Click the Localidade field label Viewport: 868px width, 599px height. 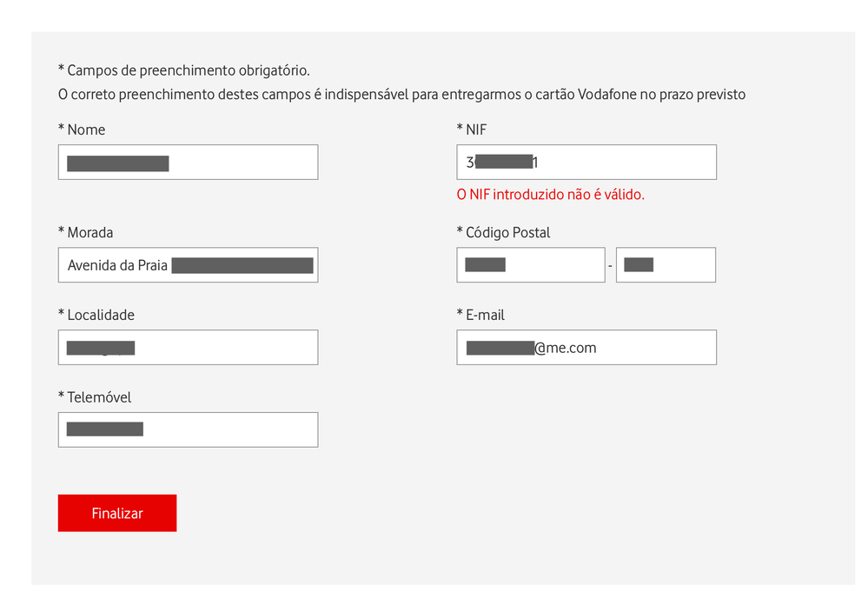96,315
